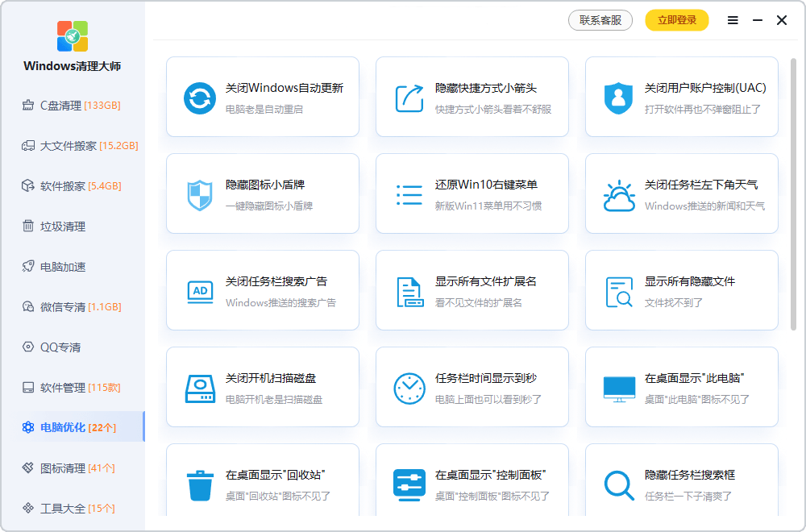Click the document icon for 显示所有文件扩展名
This screenshot has height=532, width=806.
409,292
